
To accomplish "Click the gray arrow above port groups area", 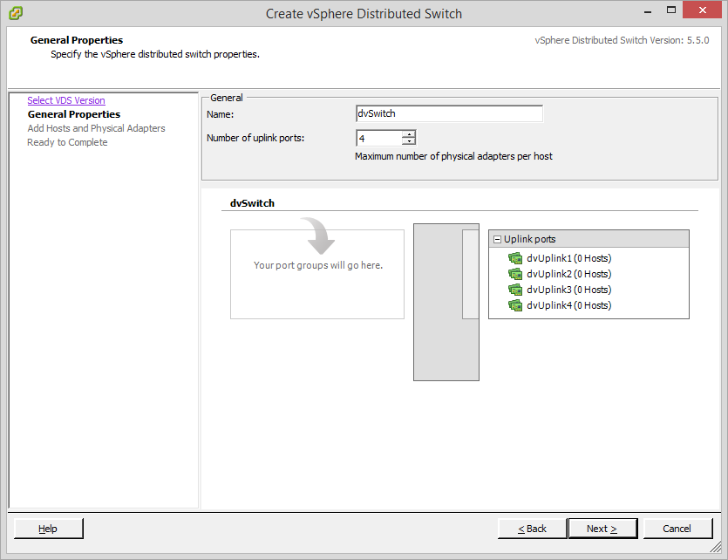I will pyautogui.click(x=317, y=236).
